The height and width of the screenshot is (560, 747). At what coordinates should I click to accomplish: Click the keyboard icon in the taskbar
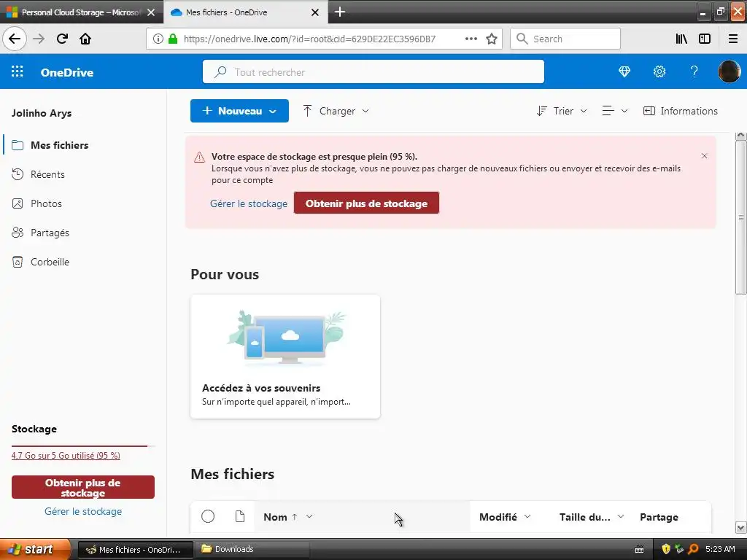click(639, 550)
